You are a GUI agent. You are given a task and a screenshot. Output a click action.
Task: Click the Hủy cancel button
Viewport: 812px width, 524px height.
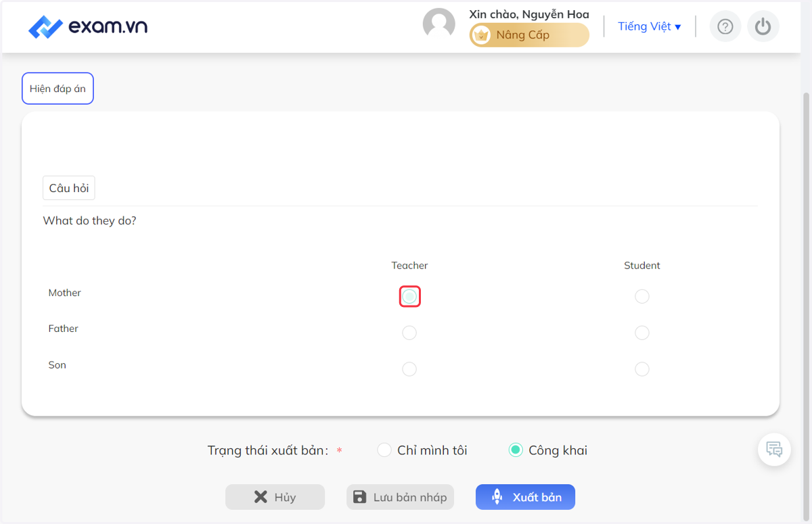275,497
